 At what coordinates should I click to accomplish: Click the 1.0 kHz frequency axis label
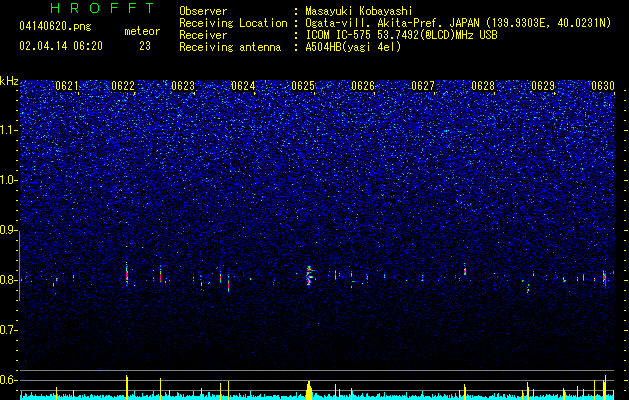point(8,180)
